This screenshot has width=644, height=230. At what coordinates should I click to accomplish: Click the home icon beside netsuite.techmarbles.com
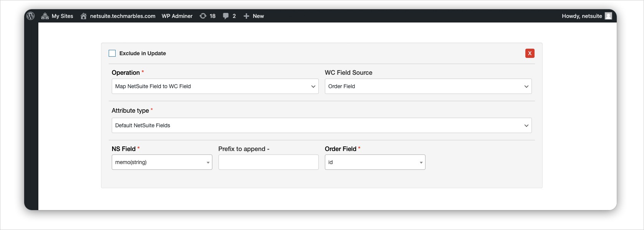point(83,16)
